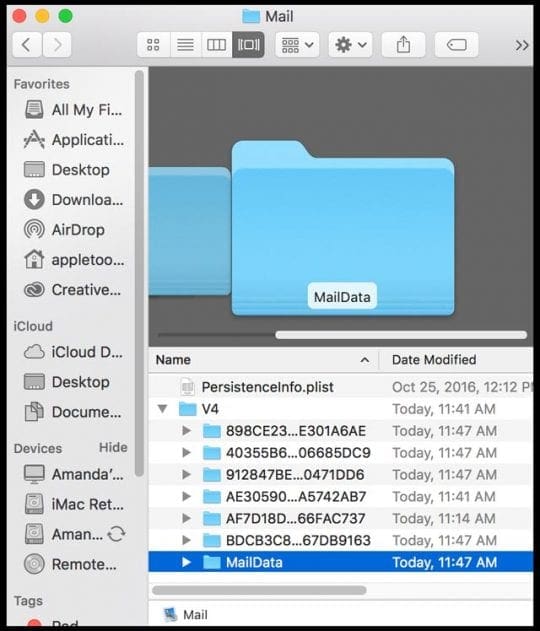This screenshot has height=631, width=540.
Task: Sort by the Name column header
Action: 264,360
